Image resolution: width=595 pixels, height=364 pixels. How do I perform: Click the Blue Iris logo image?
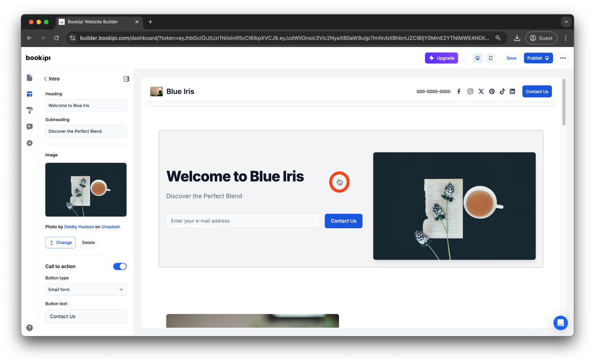[157, 91]
